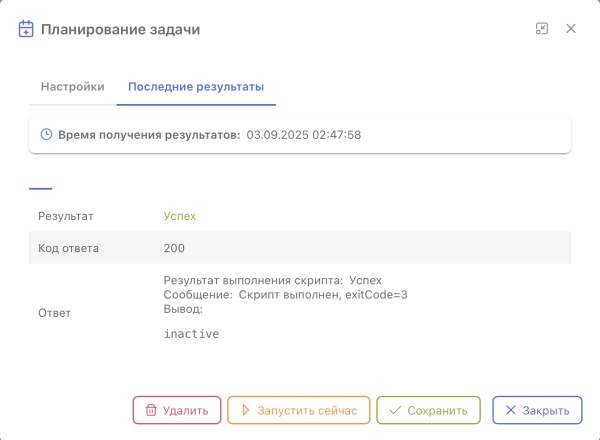Select the Последние результаты tab
600x440 pixels.
[196, 87]
